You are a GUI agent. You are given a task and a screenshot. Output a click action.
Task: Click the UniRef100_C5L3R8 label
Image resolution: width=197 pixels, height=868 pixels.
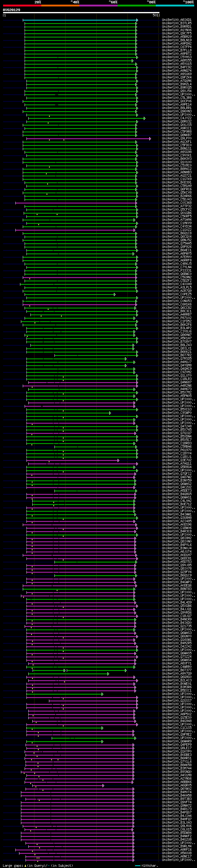pos(176,98)
